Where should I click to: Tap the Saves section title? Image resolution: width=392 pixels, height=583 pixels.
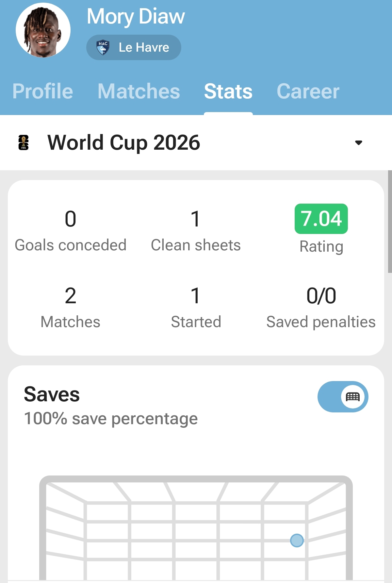click(x=52, y=394)
